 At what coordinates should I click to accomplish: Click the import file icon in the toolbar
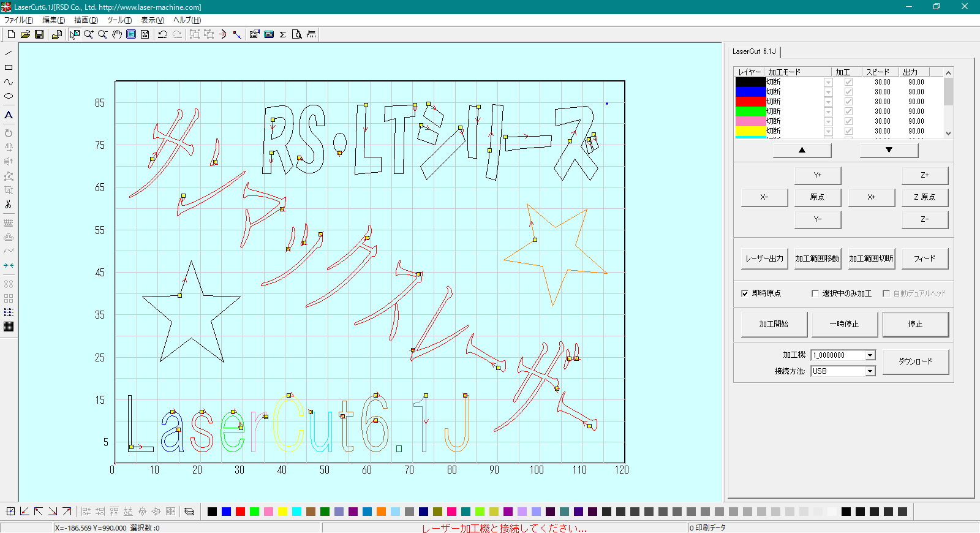pos(57,34)
